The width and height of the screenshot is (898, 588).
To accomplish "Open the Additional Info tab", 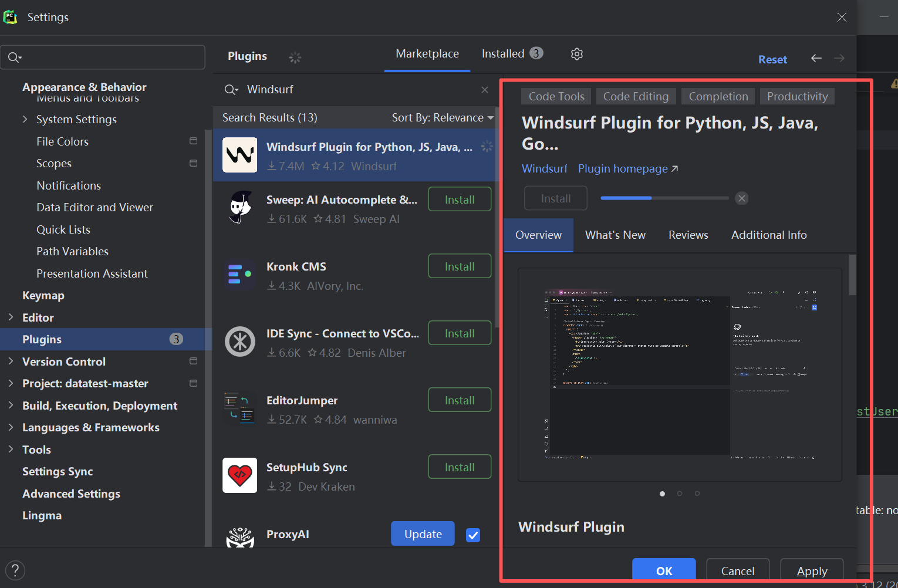I will [x=769, y=235].
